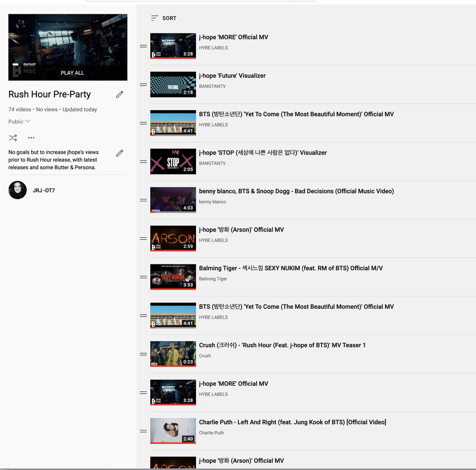Open the three-dot playlist options menu

[31, 138]
